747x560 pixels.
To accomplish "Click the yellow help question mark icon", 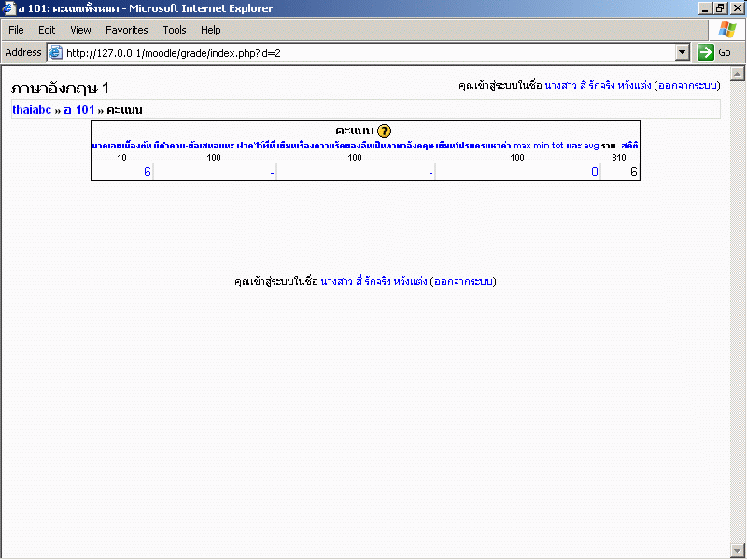I will 384,131.
